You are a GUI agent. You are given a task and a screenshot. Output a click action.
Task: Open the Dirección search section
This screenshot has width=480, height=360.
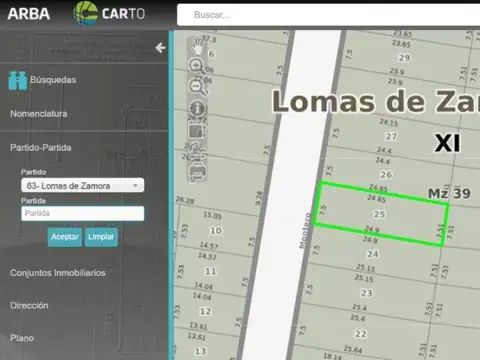29,305
